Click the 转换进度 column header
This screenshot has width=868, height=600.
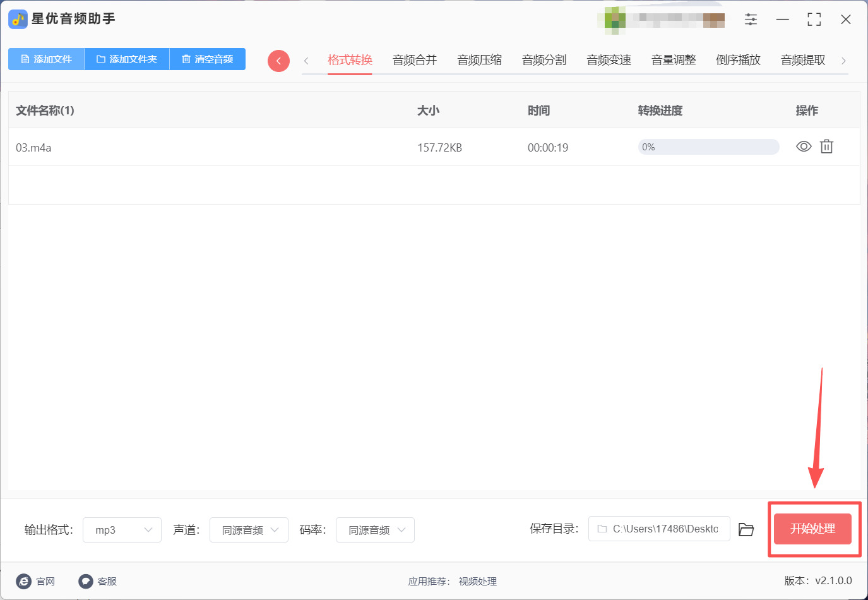point(660,111)
